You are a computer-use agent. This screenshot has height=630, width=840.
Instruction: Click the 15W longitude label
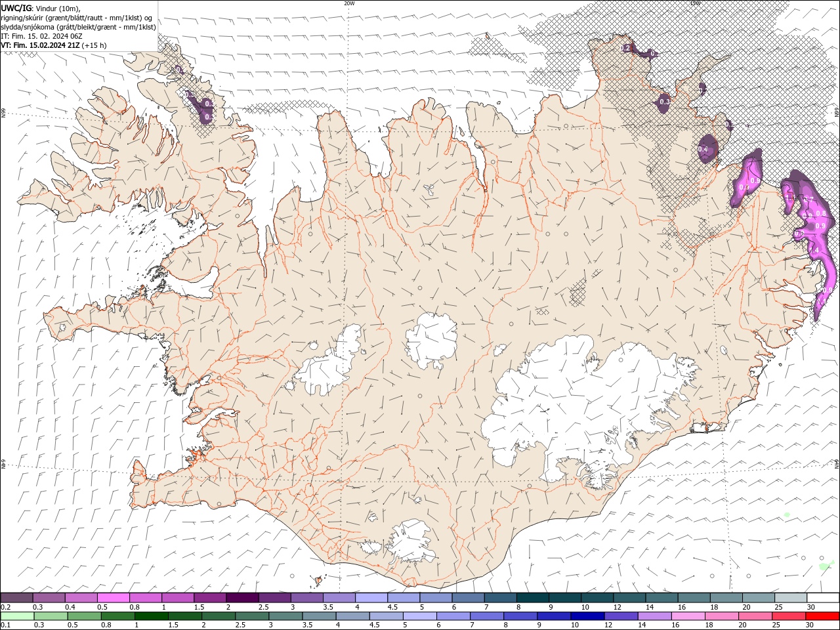coord(696,3)
